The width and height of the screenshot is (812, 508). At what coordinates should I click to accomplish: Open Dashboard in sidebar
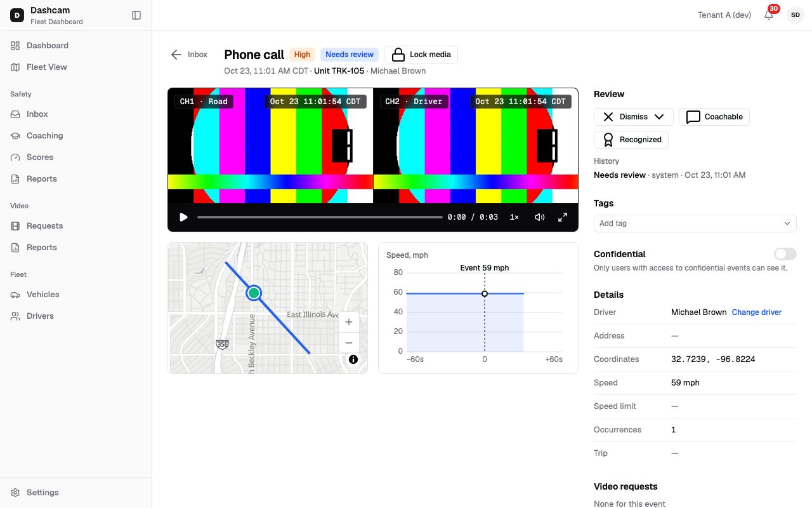pyautogui.click(x=76, y=46)
